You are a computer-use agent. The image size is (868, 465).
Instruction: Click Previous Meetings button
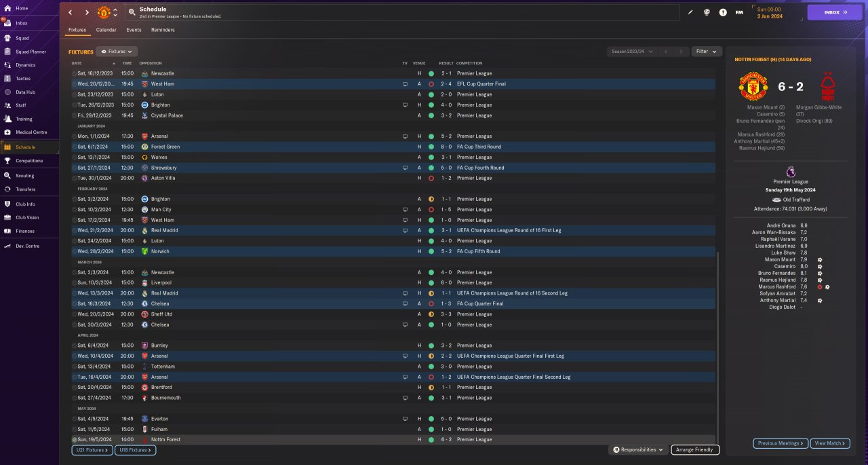(x=781, y=443)
